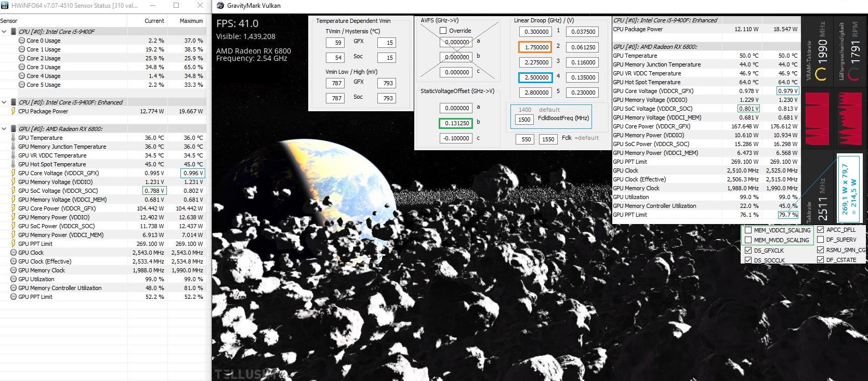Uncheck the DF_CSTATE checkbox

pyautogui.click(x=820, y=259)
